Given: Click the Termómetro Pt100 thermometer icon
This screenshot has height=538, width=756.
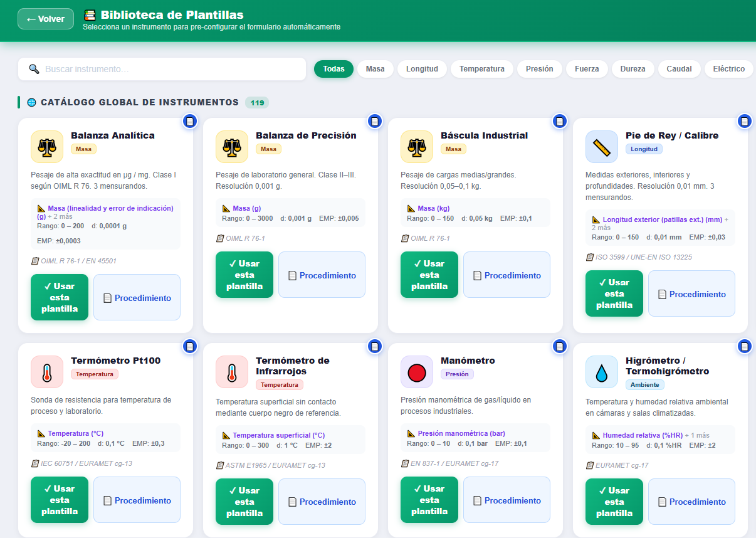Looking at the screenshot, I should coord(47,372).
